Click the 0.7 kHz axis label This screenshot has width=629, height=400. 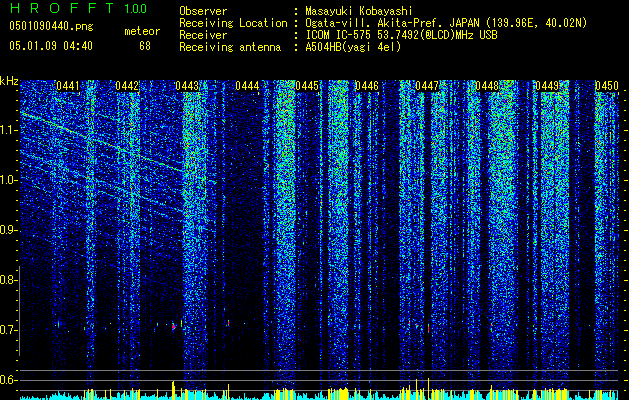click(x=8, y=330)
